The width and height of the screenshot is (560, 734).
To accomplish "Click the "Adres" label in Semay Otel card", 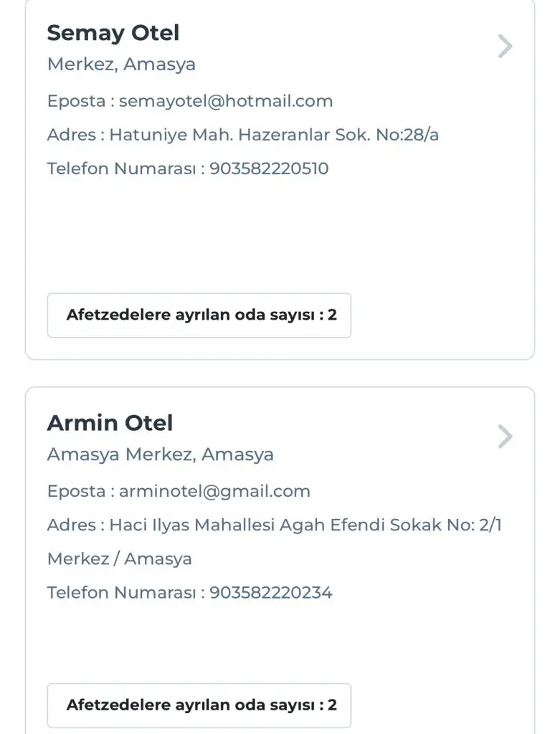I will [71, 135].
